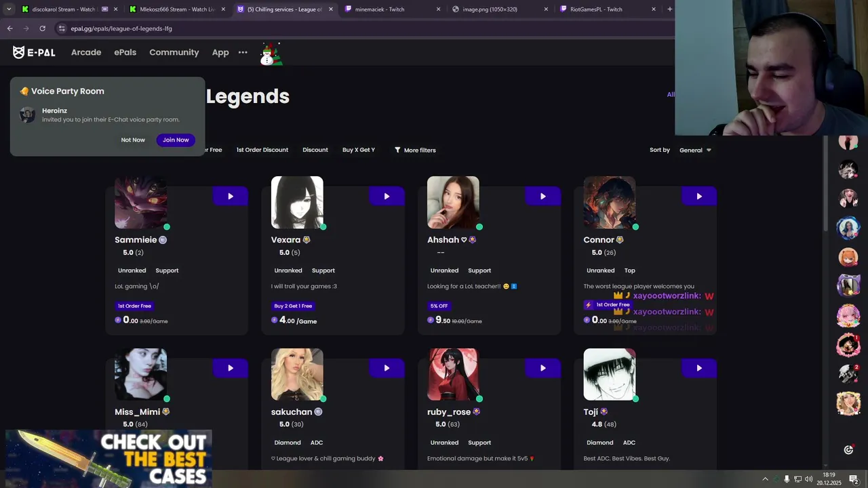Click Ahshah's 5% OFF badge
868x488 pixels.
pyautogui.click(x=439, y=306)
